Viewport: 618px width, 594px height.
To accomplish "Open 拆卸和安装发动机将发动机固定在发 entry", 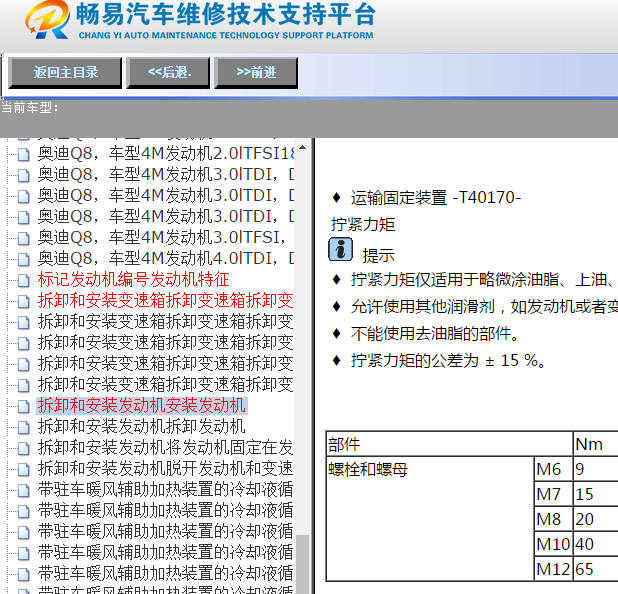I will coord(166,447).
